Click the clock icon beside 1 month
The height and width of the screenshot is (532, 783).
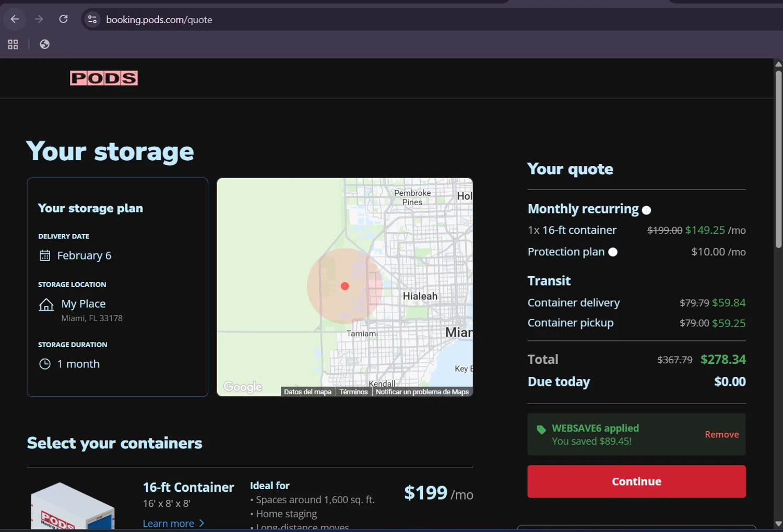(x=45, y=364)
